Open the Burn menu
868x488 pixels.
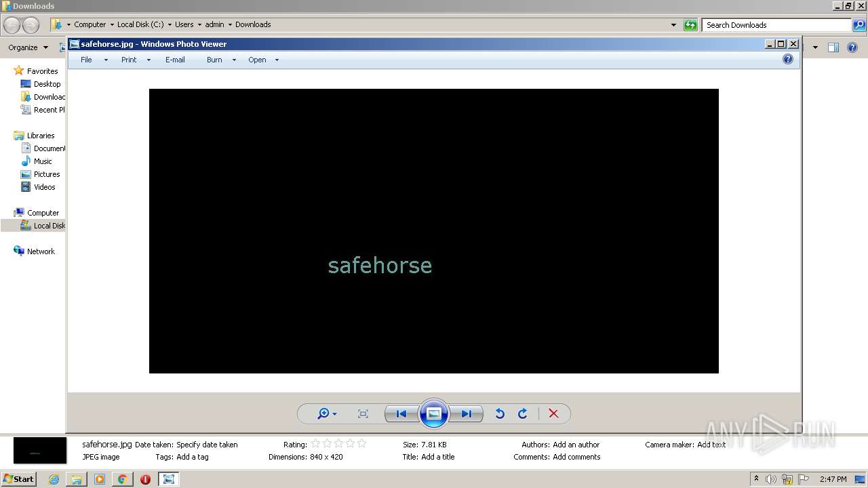point(214,60)
